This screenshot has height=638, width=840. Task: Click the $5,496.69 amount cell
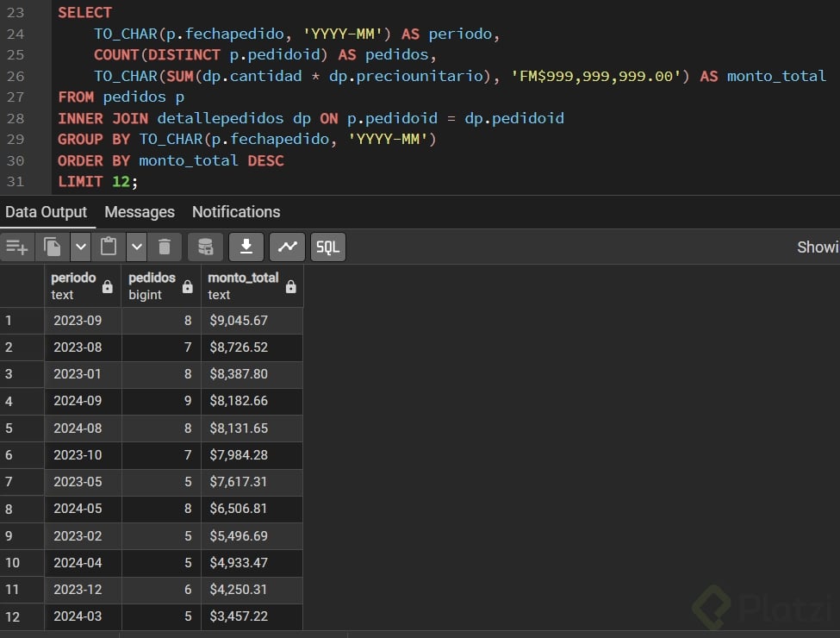tap(252, 536)
